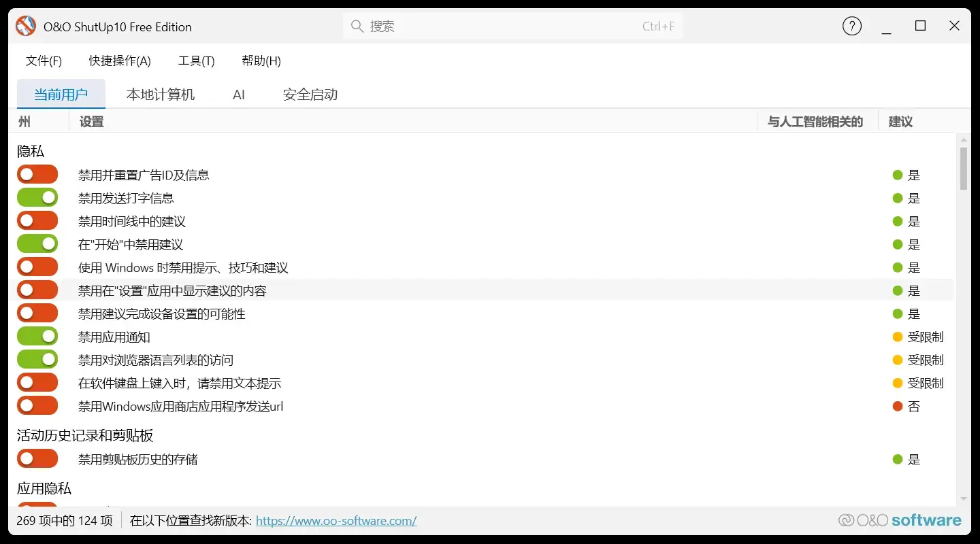Enable the 禁用时间线中的建议 switch

(37, 221)
